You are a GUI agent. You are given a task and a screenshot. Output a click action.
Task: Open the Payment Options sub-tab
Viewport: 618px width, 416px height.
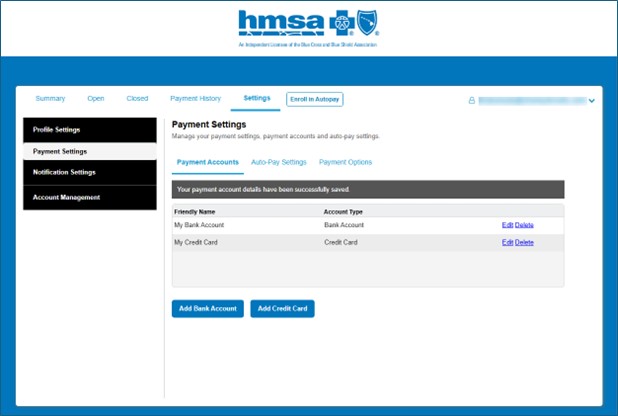[345, 162]
